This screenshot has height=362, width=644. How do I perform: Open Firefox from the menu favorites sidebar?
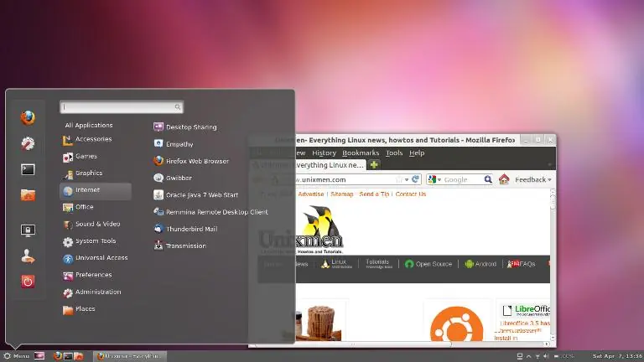point(28,118)
